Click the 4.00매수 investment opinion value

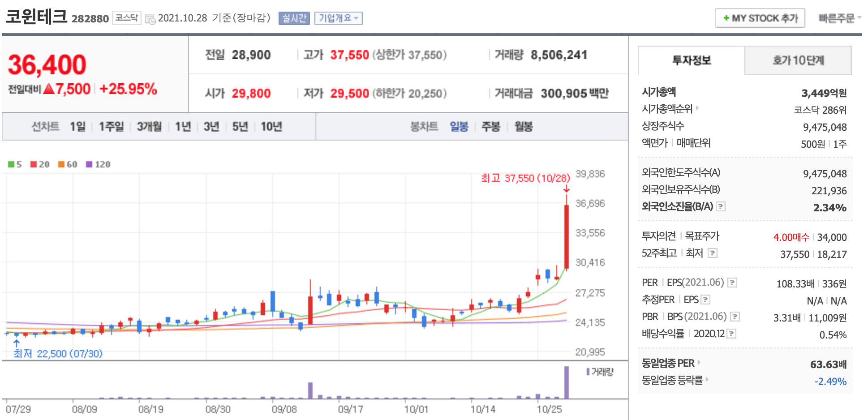(791, 237)
